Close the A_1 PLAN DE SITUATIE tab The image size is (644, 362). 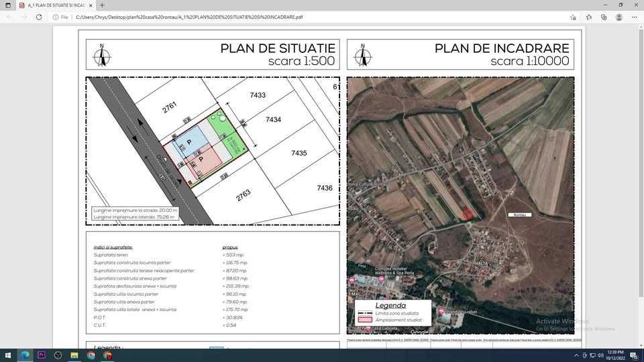[x=91, y=5]
